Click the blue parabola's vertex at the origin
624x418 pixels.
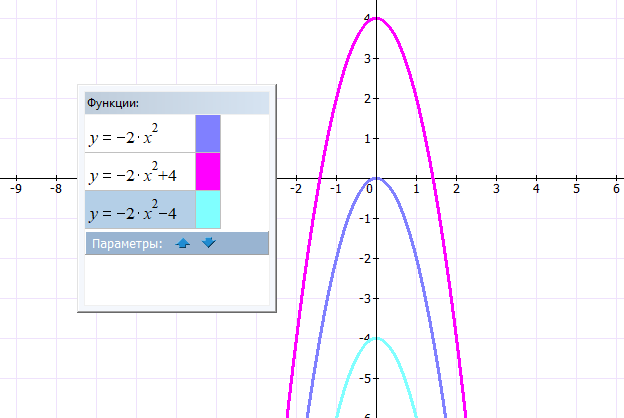point(376,179)
